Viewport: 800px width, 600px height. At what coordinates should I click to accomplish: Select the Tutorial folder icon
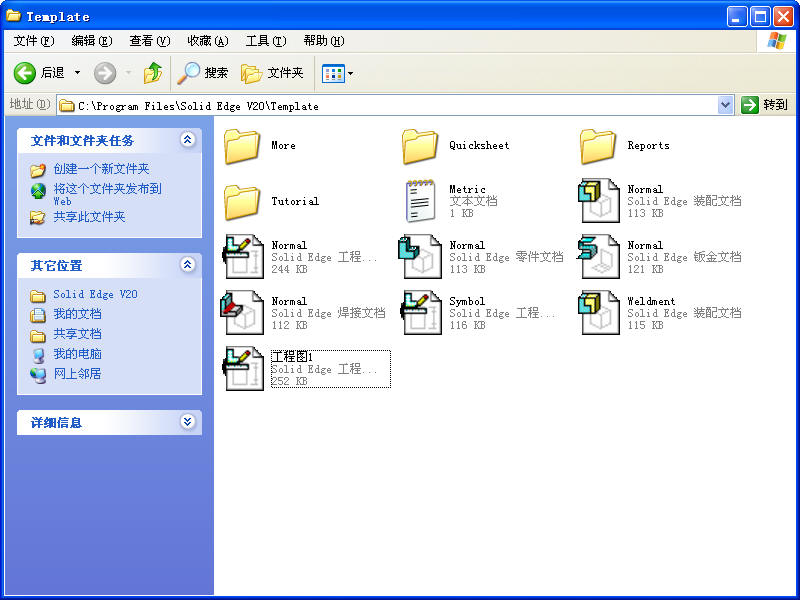[242, 202]
